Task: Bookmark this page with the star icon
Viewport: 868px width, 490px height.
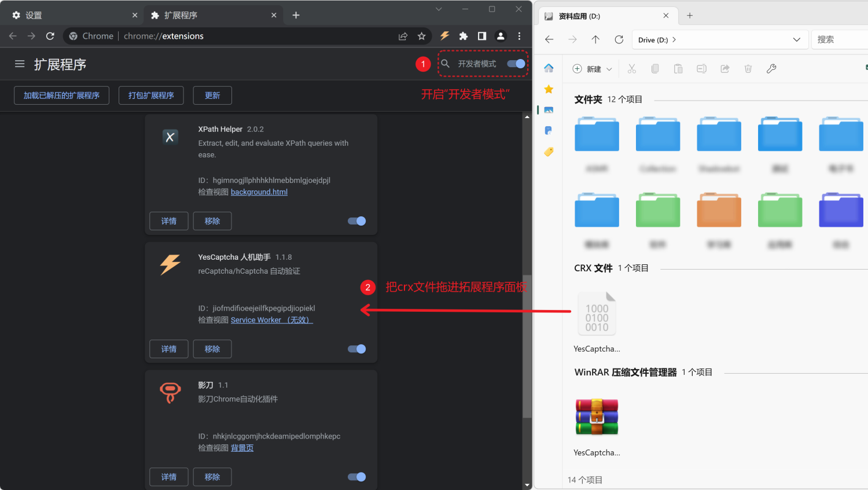Action: pos(422,36)
